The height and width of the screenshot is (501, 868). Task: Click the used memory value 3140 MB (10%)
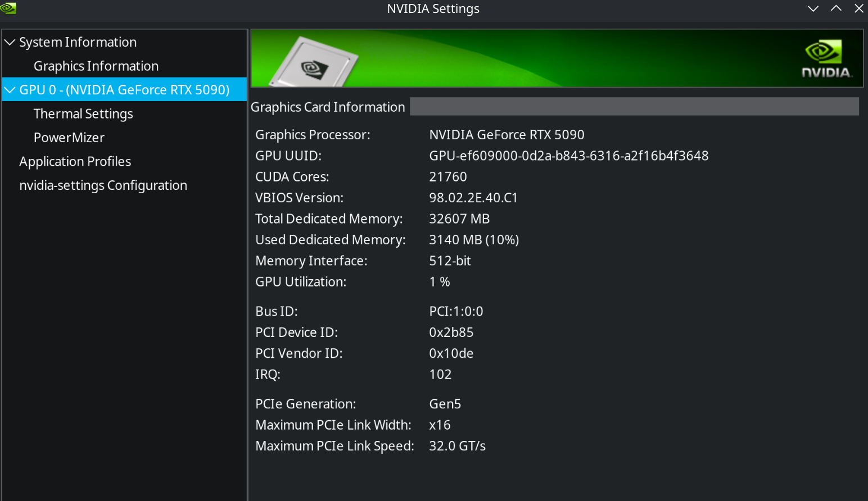(x=474, y=240)
